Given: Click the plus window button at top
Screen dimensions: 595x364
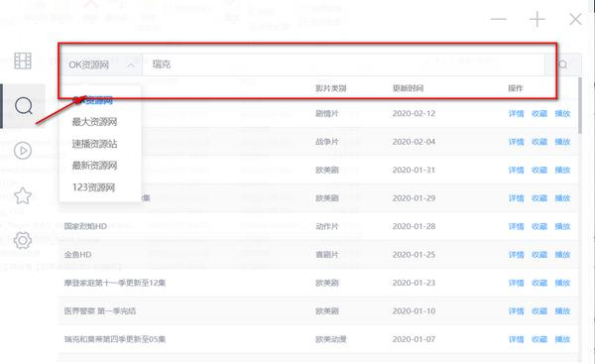Looking at the screenshot, I should (536, 19).
